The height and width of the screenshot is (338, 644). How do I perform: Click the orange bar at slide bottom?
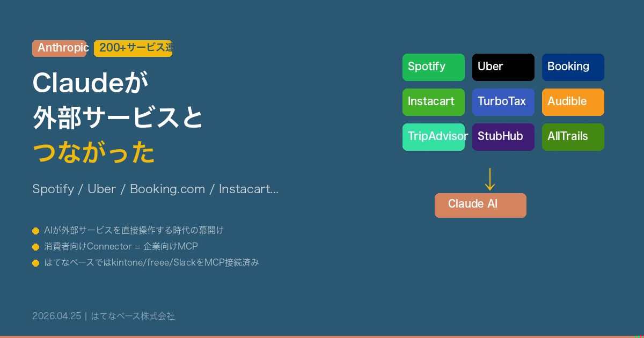coord(322,336)
